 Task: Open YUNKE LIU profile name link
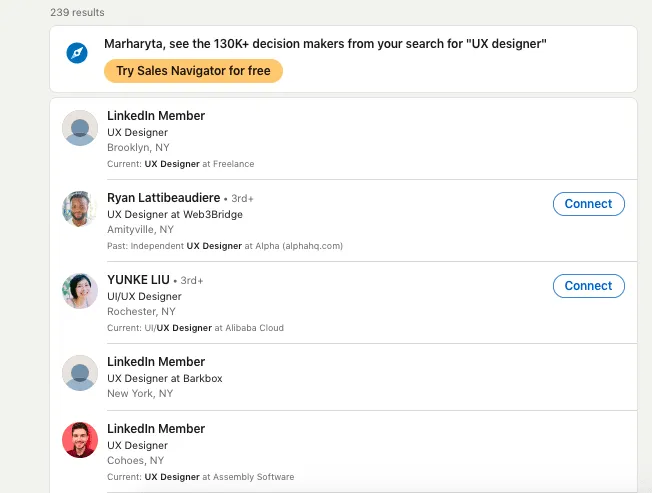point(138,279)
